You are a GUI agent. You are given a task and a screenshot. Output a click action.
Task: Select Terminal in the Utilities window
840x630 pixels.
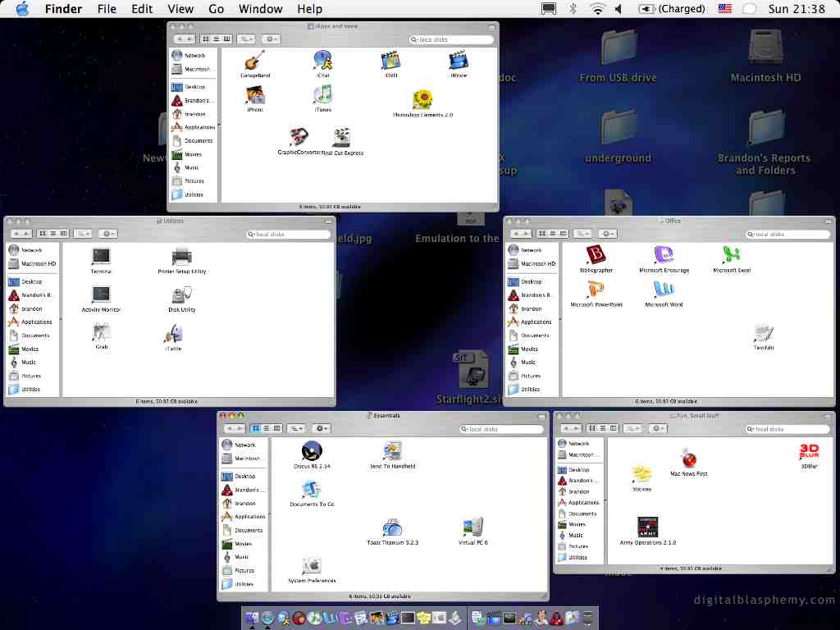[x=101, y=257]
